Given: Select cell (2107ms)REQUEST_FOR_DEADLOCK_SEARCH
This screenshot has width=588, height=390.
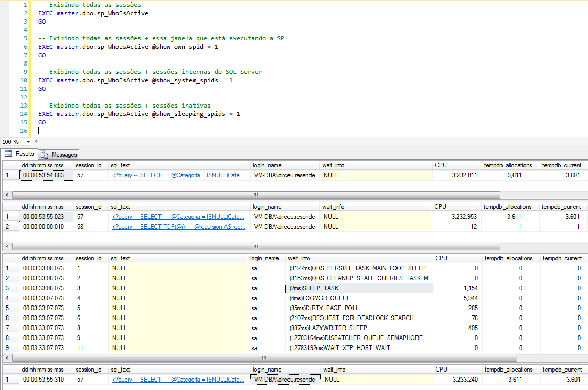Looking at the screenshot, I should click(359, 318).
